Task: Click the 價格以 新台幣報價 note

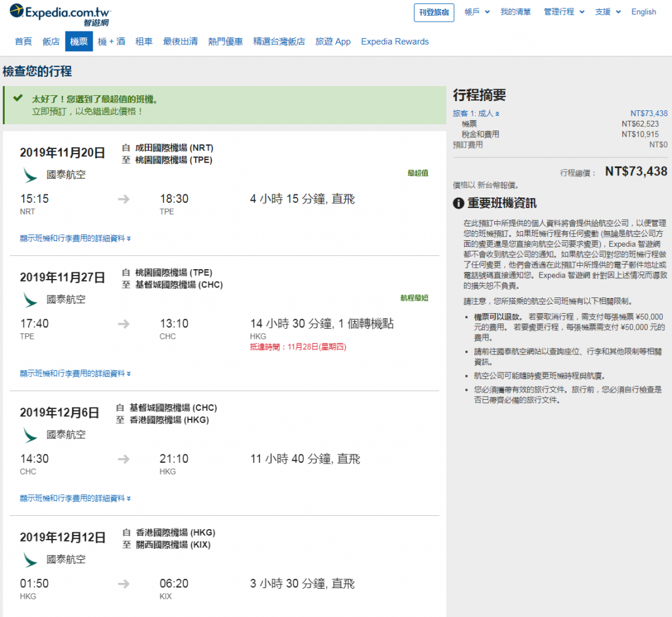Action: (486, 185)
